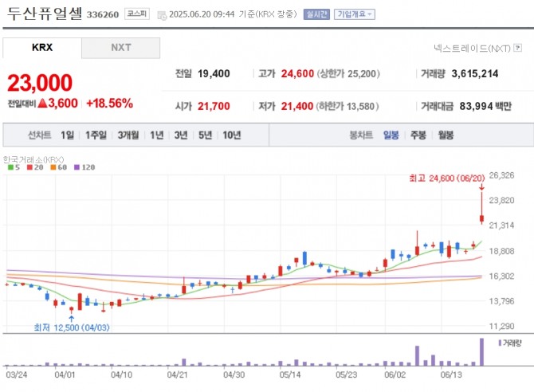Image resolution: width=534 pixels, height=392 pixels.
Task: Click the 두산퓨얼셀 stock name title
Action: [43, 14]
